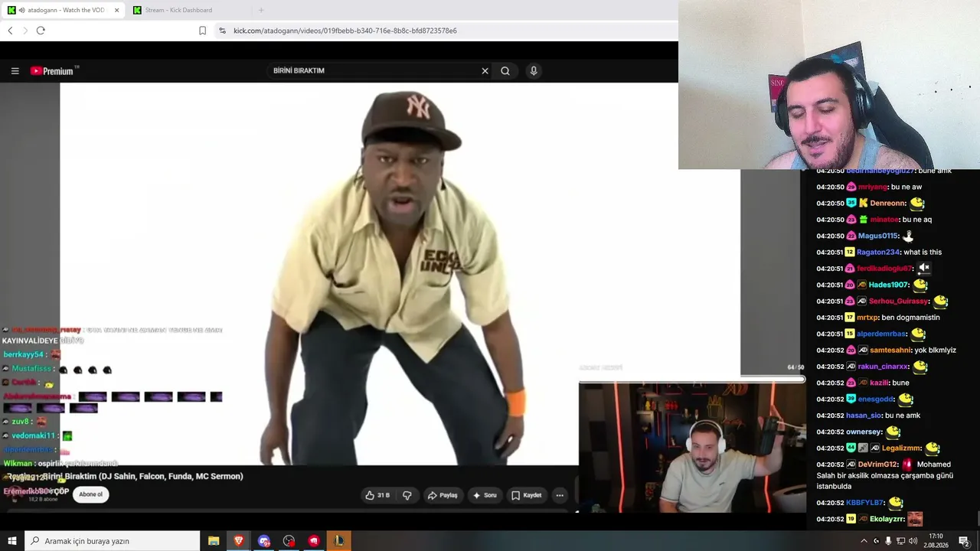Click username Serhou_Guirassy in chat
The image size is (980, 551).
(x=899, y=301)
